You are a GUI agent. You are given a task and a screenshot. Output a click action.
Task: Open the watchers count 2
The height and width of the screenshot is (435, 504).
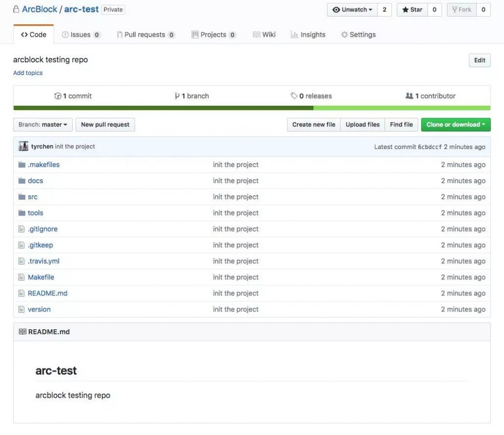click(x=385, y=10)
